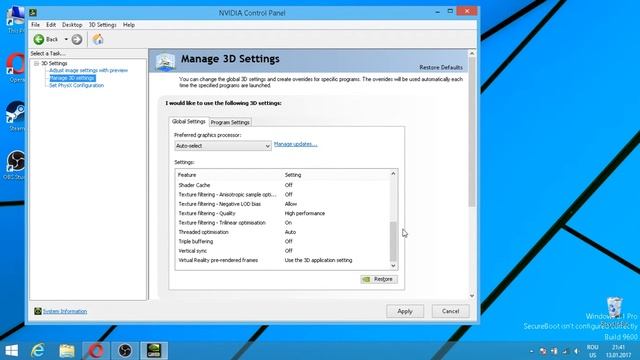This screenshot has height=360, width=640.
Task: Open the Preferred graphics processor dropdown
Action: tap(223, 146)
